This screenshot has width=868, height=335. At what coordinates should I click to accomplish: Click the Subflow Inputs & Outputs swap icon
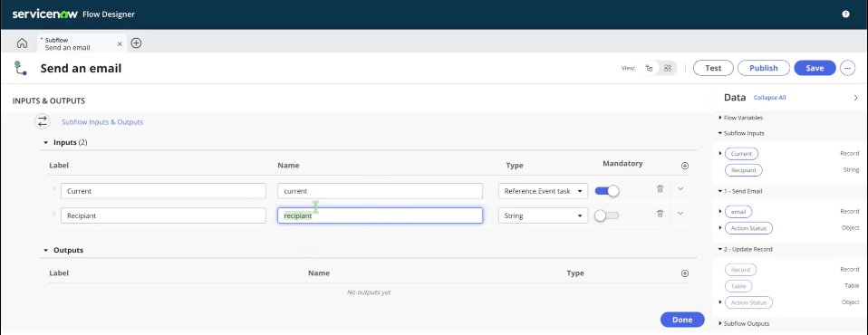(x=43, y=121)
